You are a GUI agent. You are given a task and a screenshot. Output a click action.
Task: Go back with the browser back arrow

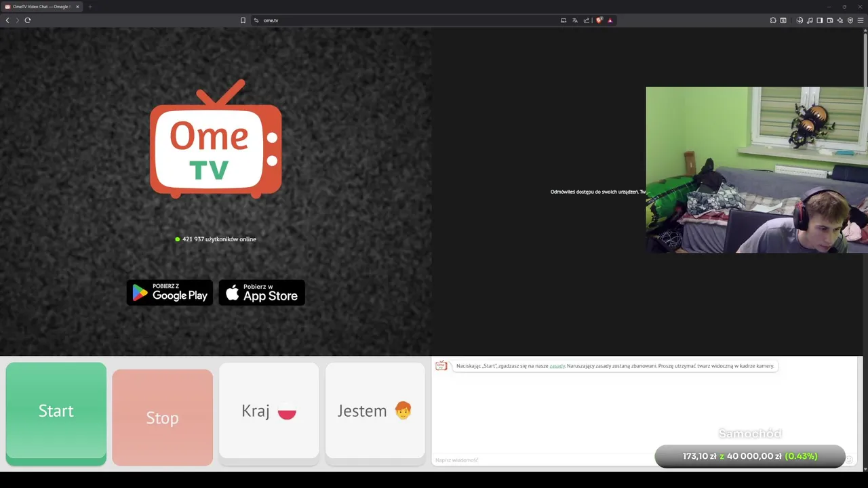[7, 20]
